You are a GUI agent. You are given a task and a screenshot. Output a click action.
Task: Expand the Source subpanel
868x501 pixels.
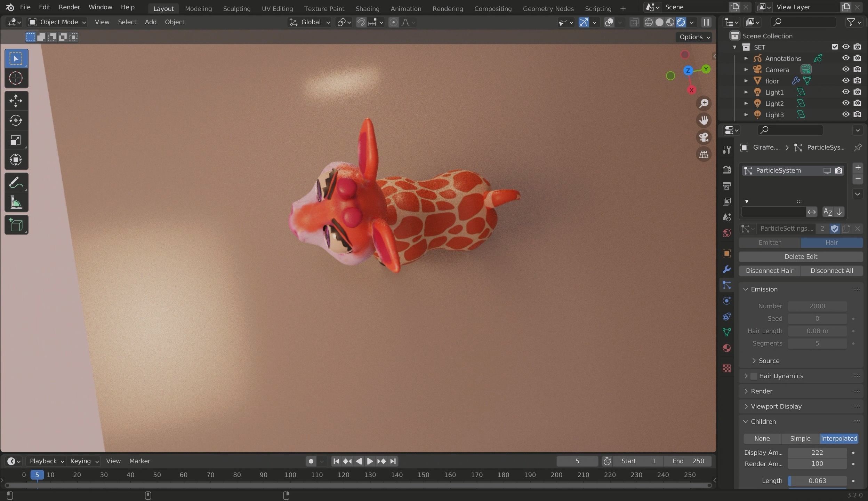tap(754, 361)
